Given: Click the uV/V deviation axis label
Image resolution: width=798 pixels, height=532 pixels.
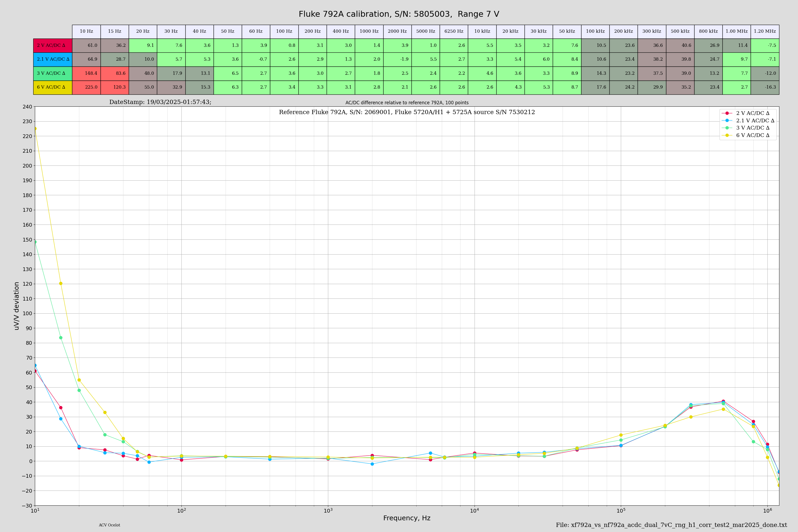Looking at the screenshot, I should point(16,306).
